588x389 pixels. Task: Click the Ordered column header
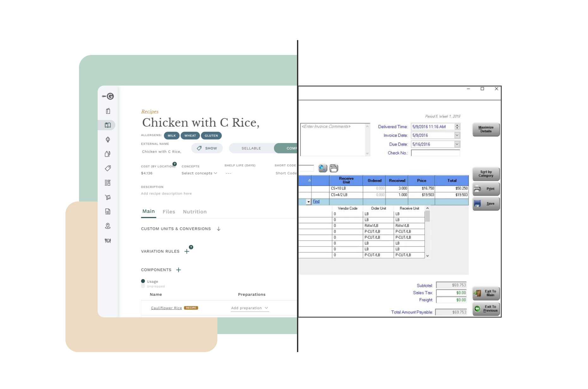point(374,180)
